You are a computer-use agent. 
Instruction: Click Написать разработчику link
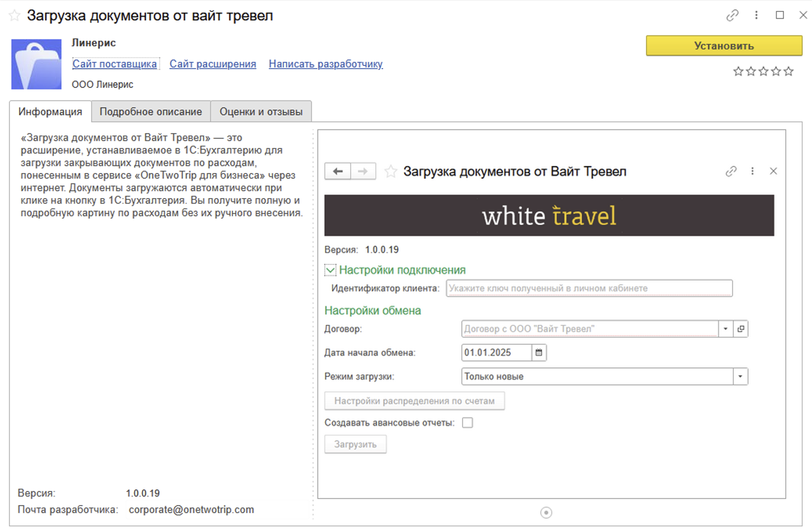[326, 64]
